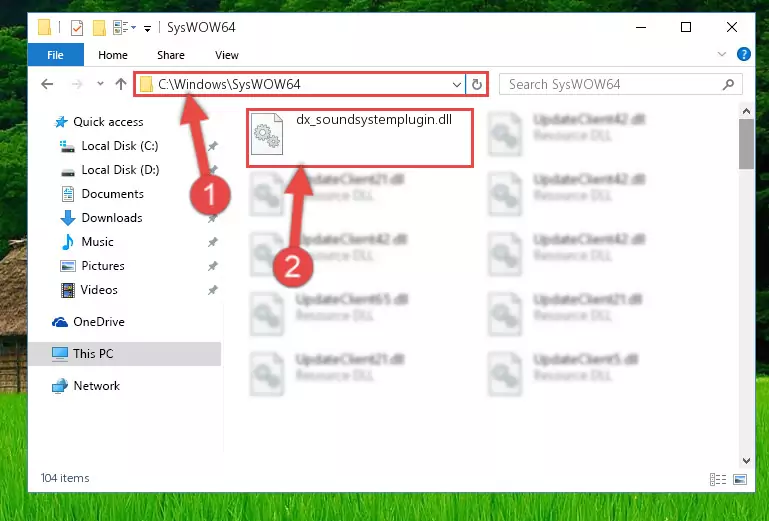Open the Home ribbon tab
Viewport: 769px width, 521px height.
click(113, 55)
